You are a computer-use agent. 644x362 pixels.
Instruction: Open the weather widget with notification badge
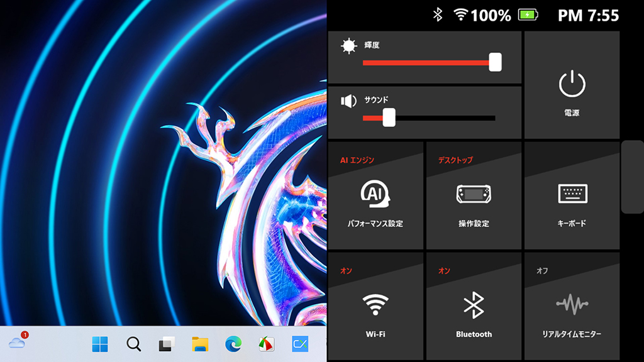18,341
